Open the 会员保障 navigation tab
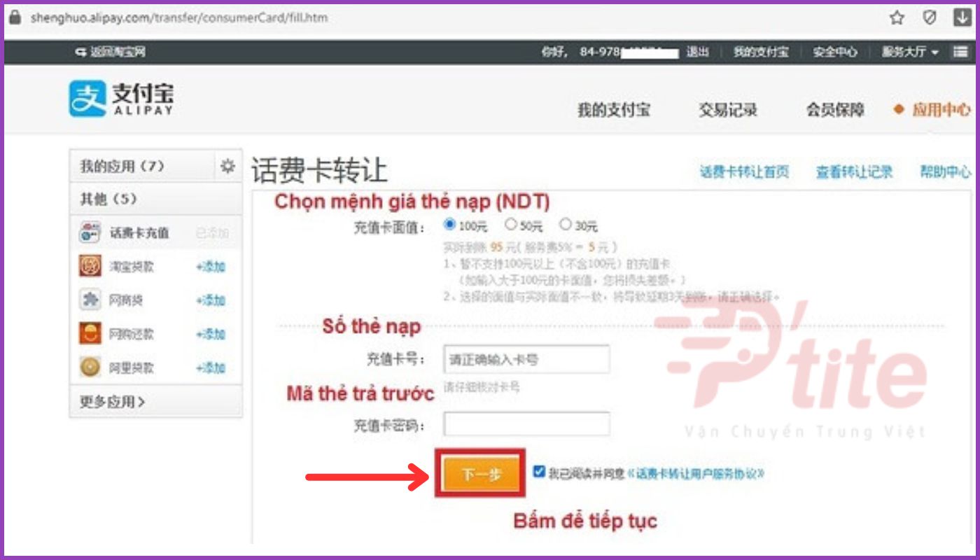This screenshot has width=980, height=560. [x=834, y=111]
